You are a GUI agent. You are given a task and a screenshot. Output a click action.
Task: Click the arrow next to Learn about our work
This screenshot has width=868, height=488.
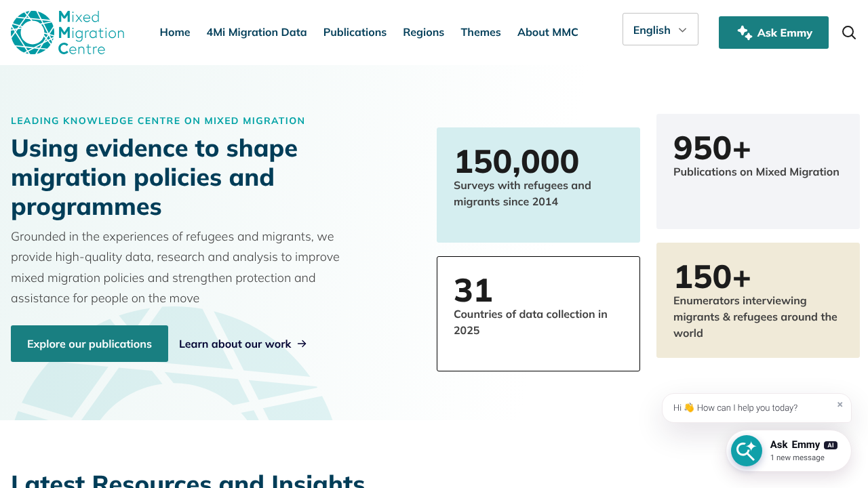[302, 344]
